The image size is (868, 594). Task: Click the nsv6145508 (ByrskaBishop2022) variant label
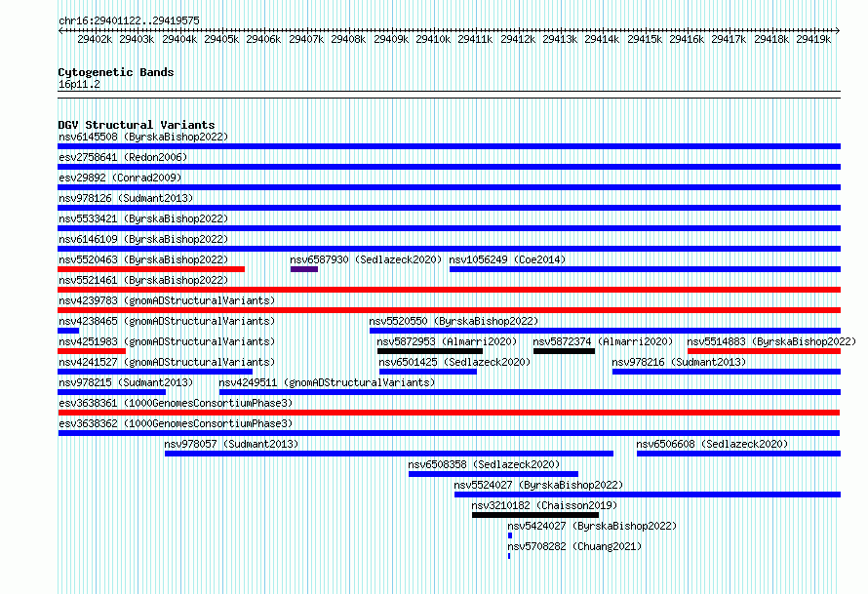[x=143, y=137]
